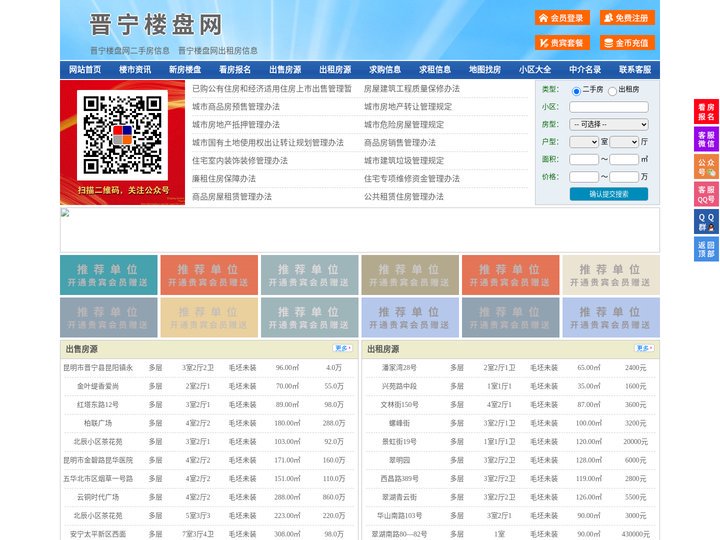Open the 柏联广场 sale listing

(98, 423)
